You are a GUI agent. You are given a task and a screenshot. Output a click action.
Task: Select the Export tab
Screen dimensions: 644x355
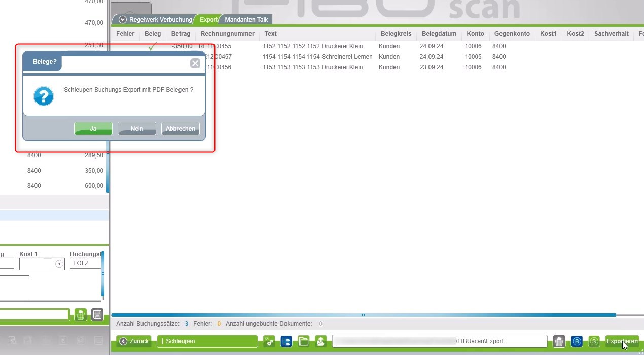pyautogui.click(x=208, y=20)
